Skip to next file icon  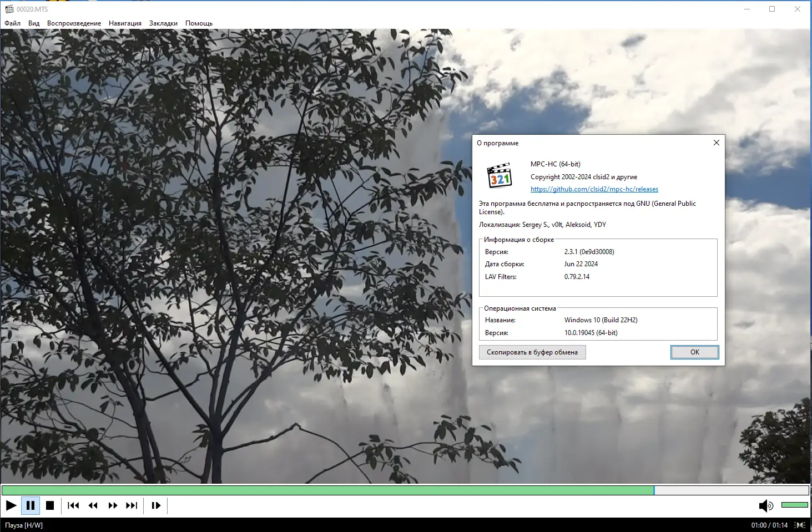coord(132,505)
